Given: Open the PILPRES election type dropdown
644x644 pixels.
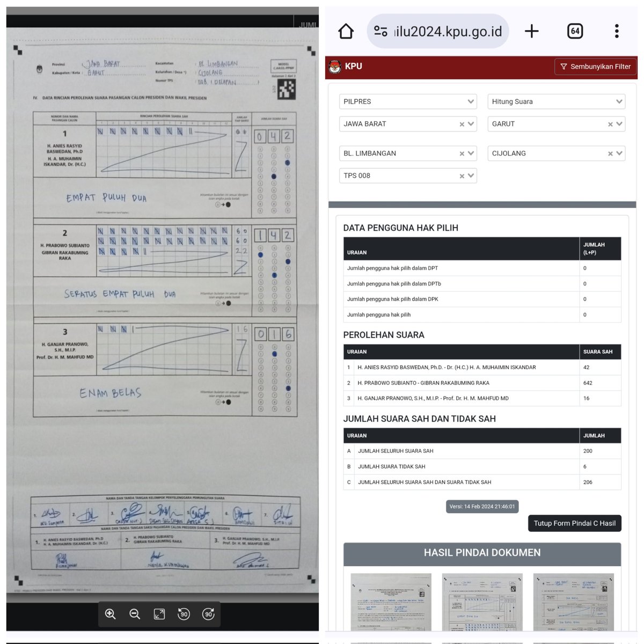Looking at the screenshot, I should coord(408,101).
